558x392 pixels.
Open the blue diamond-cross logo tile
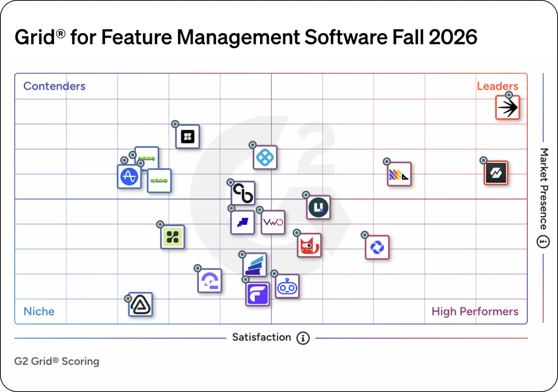(x=265, y=157)
